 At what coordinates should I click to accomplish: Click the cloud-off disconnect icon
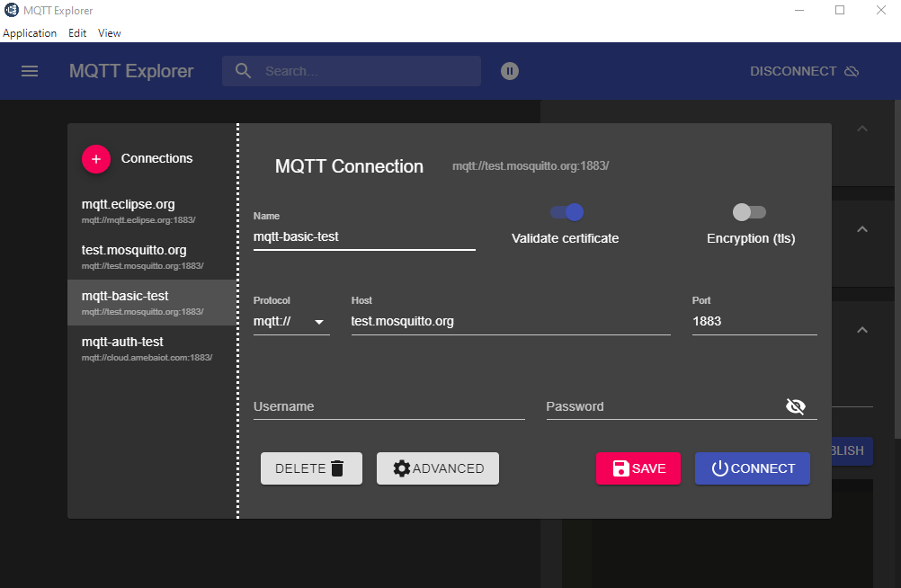[852, 71]
